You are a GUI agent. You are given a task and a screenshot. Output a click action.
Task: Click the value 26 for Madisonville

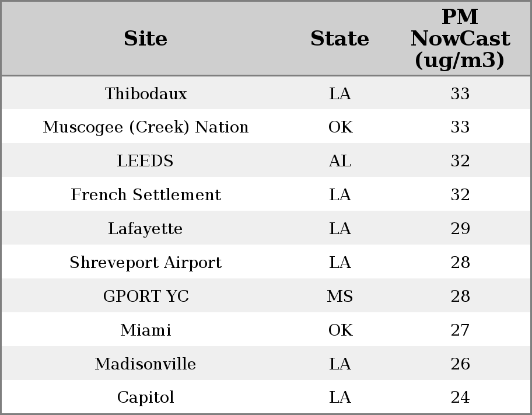click(460, 364)
